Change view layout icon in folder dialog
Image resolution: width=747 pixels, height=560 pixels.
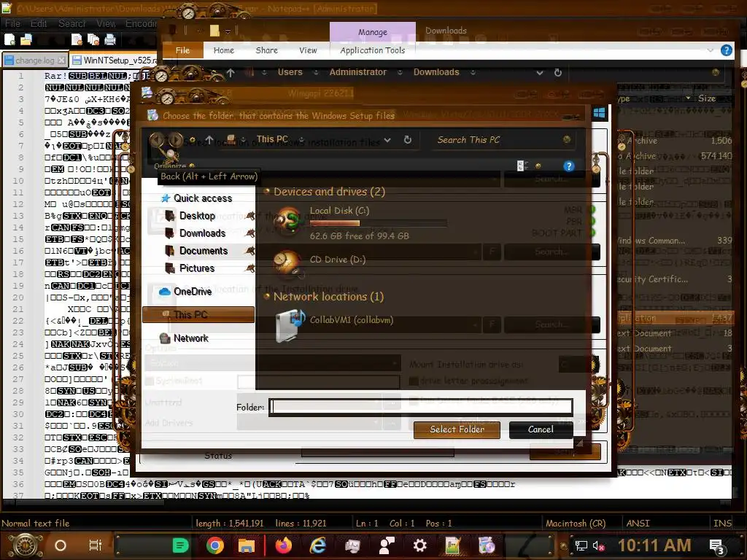point(522,166)
